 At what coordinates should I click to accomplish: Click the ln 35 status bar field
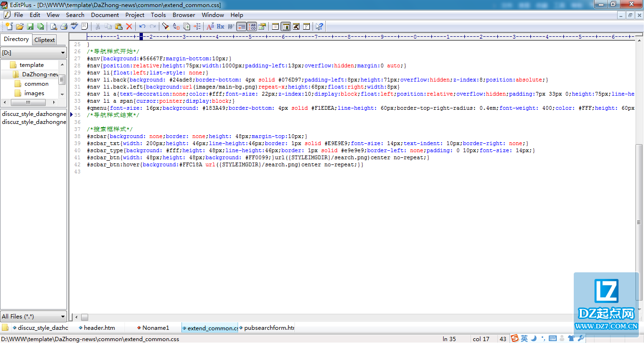click(x=449, y=339)
